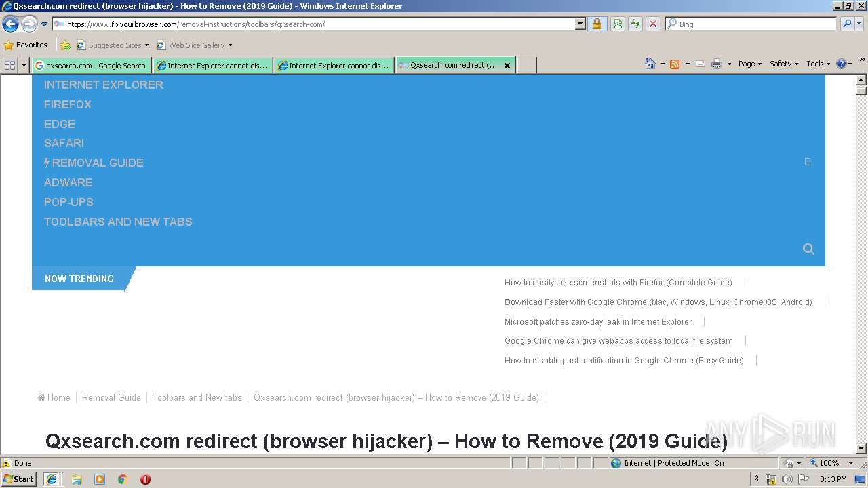Click the browser Forward arrow button
Image resolution: width=868 pixels, height=488 pixels.
point(29,24)
